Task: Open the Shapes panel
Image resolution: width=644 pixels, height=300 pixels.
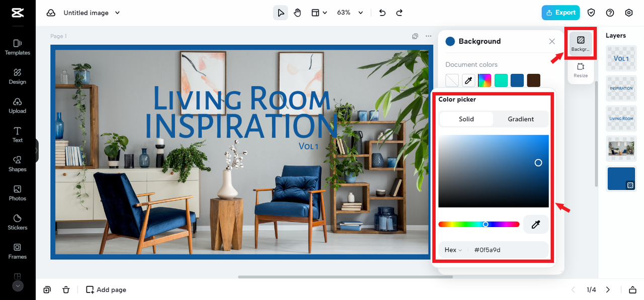Action: tap(18, 164)
